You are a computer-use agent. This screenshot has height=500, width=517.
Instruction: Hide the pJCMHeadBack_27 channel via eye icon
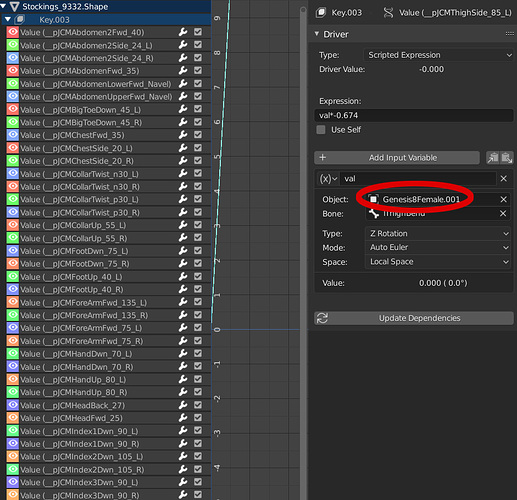13,405
